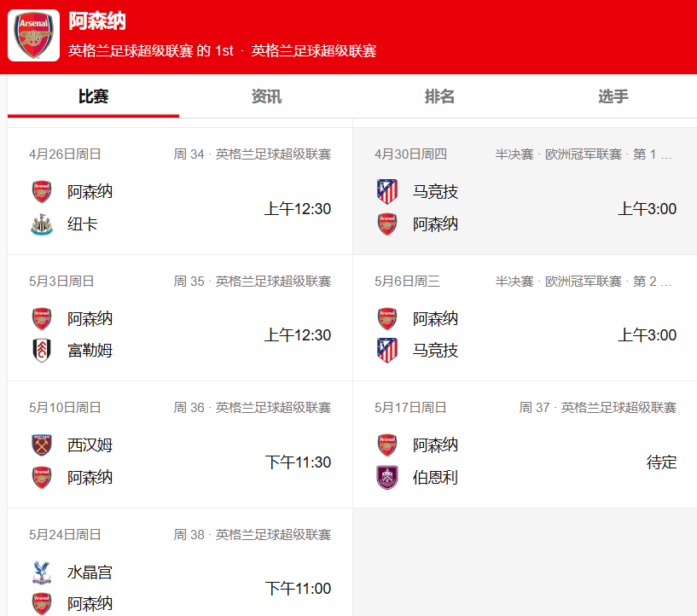Click the Arsenal crest in the May 24 match

tap(41, 603)
